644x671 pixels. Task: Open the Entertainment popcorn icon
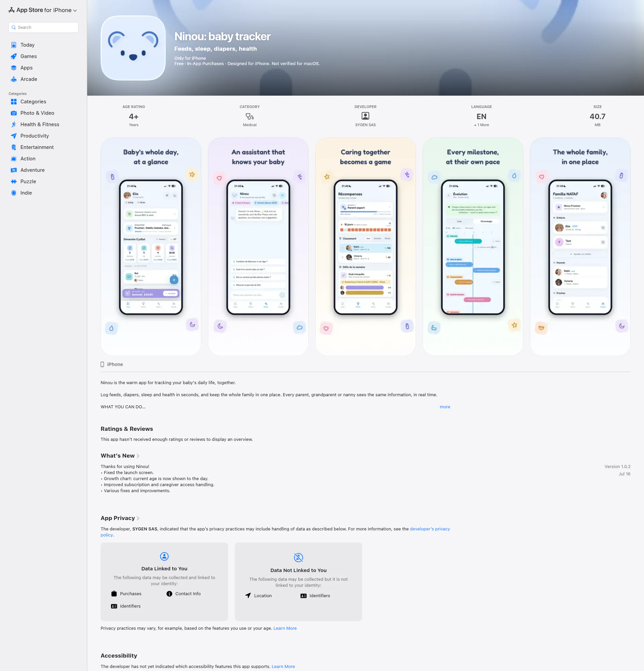click(14, 147)
